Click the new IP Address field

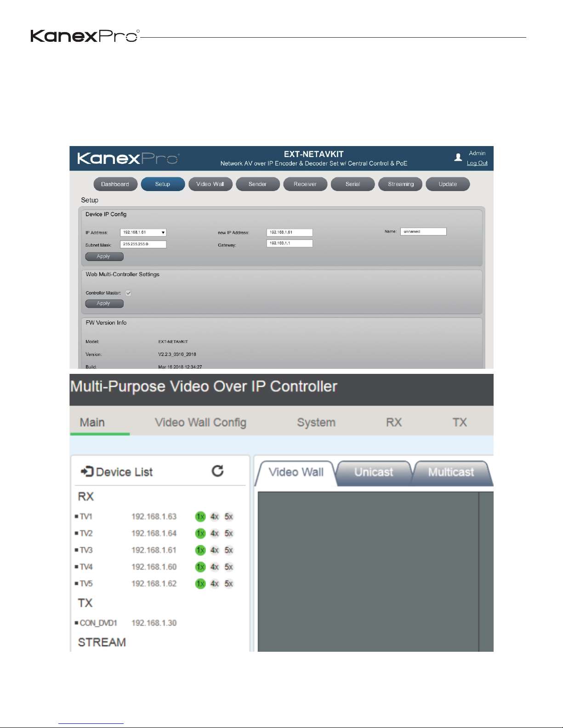pos(290,232)
